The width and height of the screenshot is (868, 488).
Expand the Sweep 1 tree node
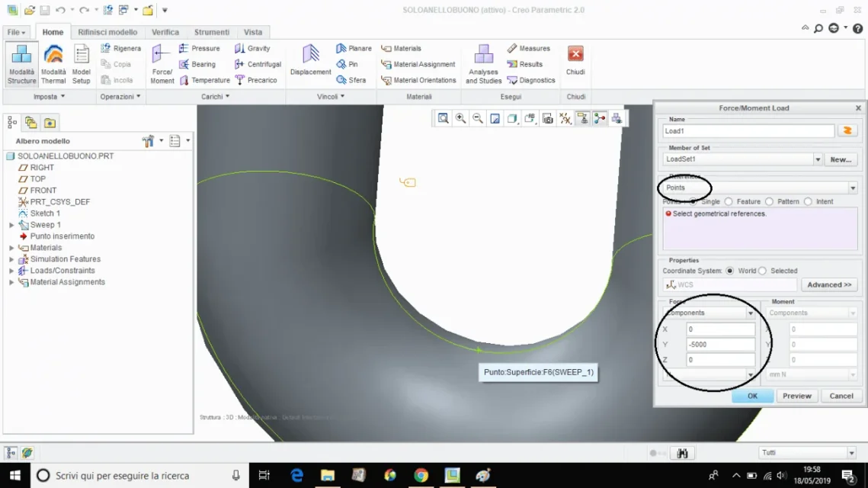click(x=11, y=225)
